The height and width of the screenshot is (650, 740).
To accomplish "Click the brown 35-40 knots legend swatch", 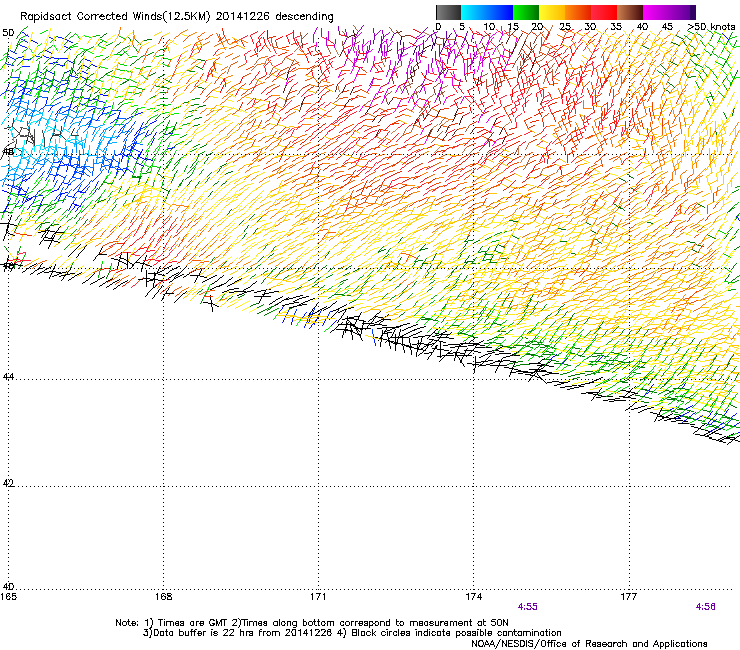I will [x=630, y=12].
